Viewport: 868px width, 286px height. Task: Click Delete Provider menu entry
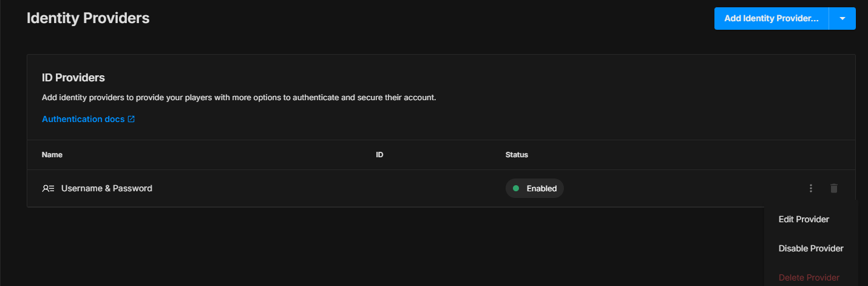tap(809, 277)
